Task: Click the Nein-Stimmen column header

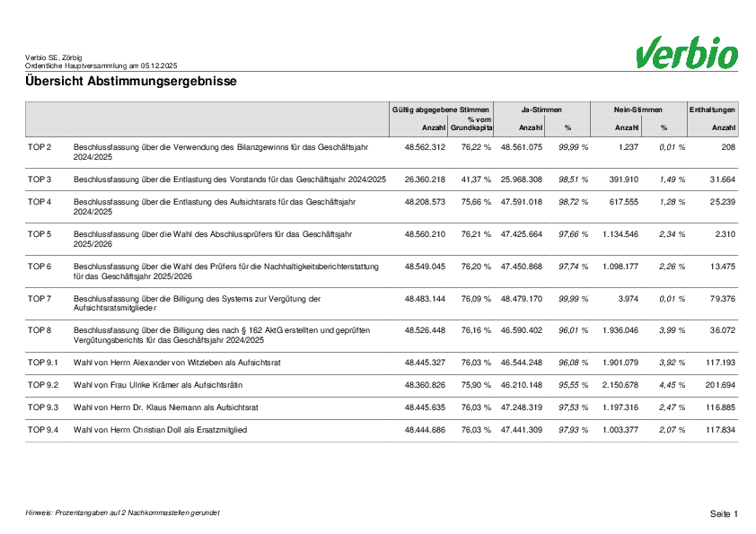Action: coord(637,109)
